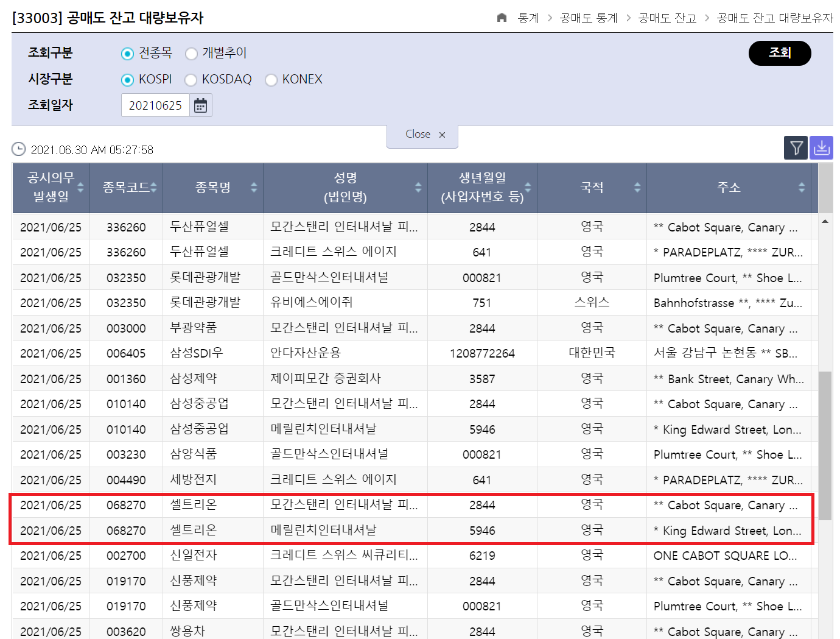
Task: Sort by 국적 column arrows
Action: click(637, 188)
